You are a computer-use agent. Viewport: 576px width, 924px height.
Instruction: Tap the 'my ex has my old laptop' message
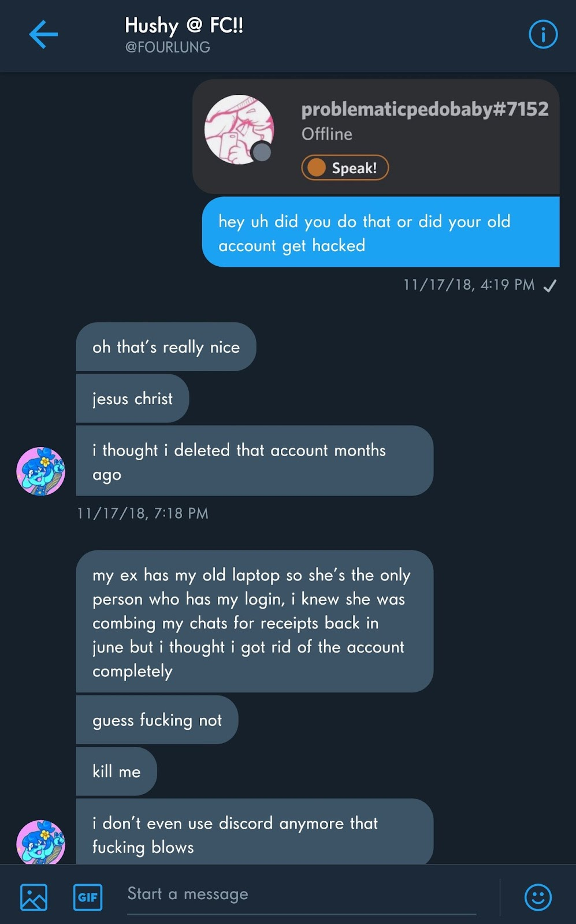[254, 622]
